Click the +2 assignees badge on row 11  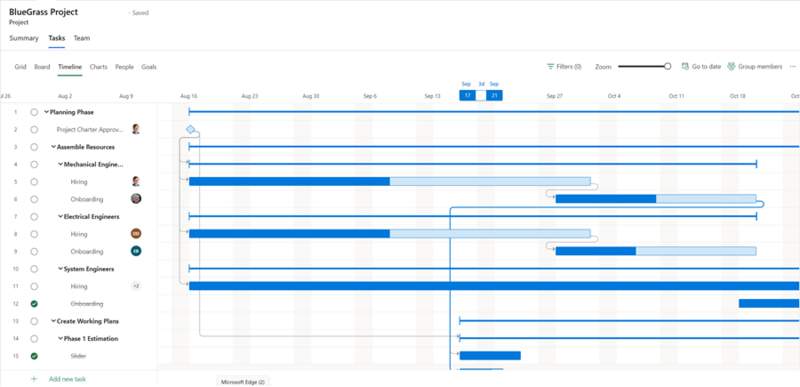[x=136, y=286]
